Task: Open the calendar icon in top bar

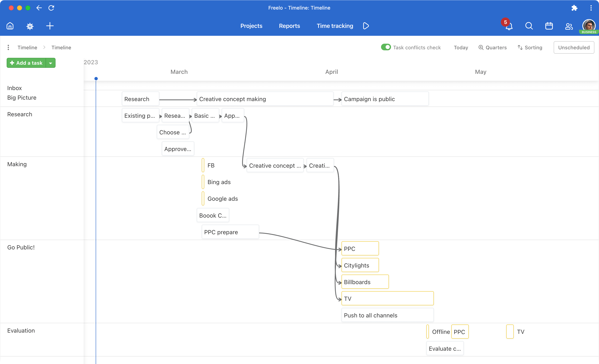Action: point(549,26)
